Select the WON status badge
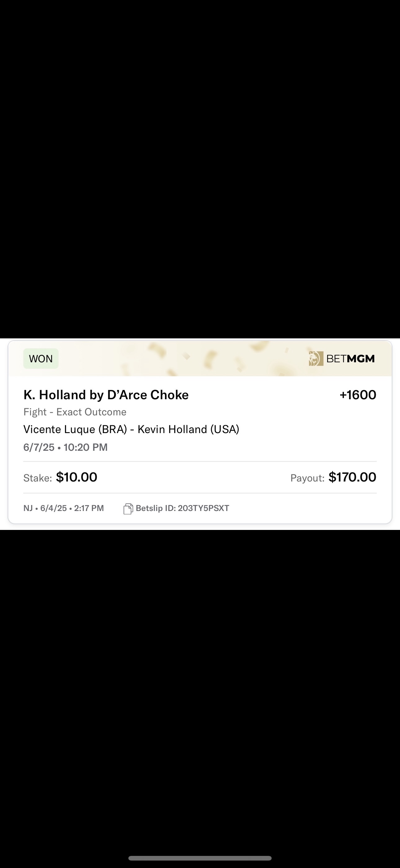The height and width of the screenshot is (868, 400). pyautogui.click(x=41, y=359)
